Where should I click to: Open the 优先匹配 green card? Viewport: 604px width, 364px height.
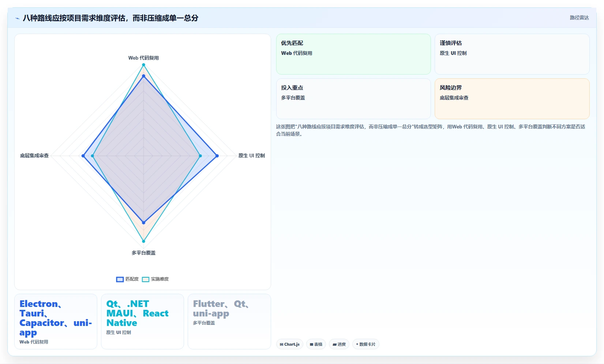[x=353, y=54]
